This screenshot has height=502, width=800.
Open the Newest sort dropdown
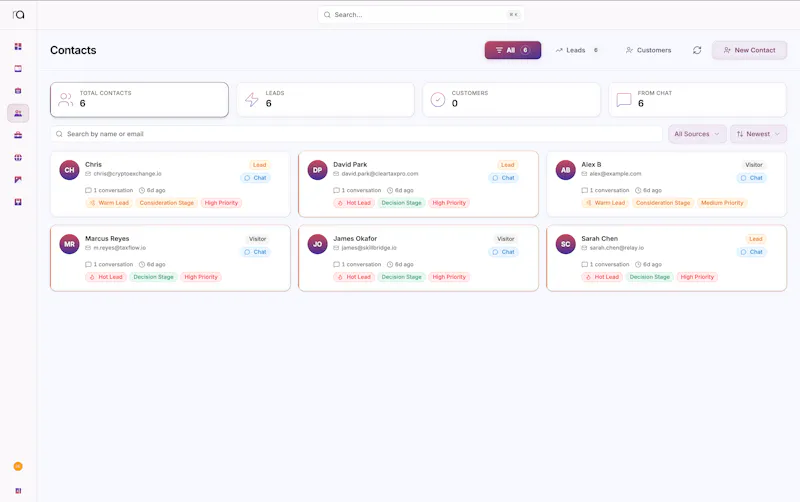tap(758, 134)
